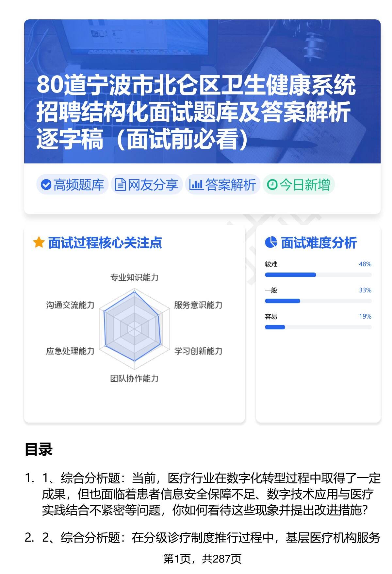This screenshot has width=392, height=574.
Task: Click the checkmark icon beside 高频题库
Action: [x=46, y=185]
